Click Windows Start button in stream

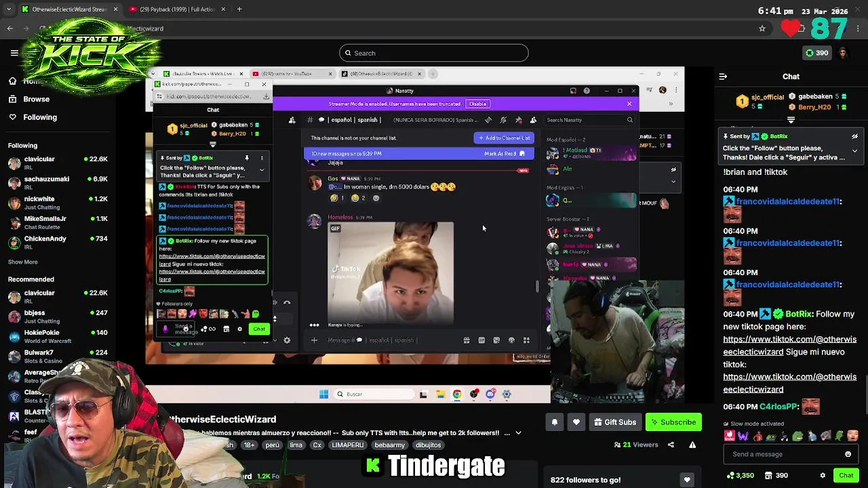pos(323,394)
